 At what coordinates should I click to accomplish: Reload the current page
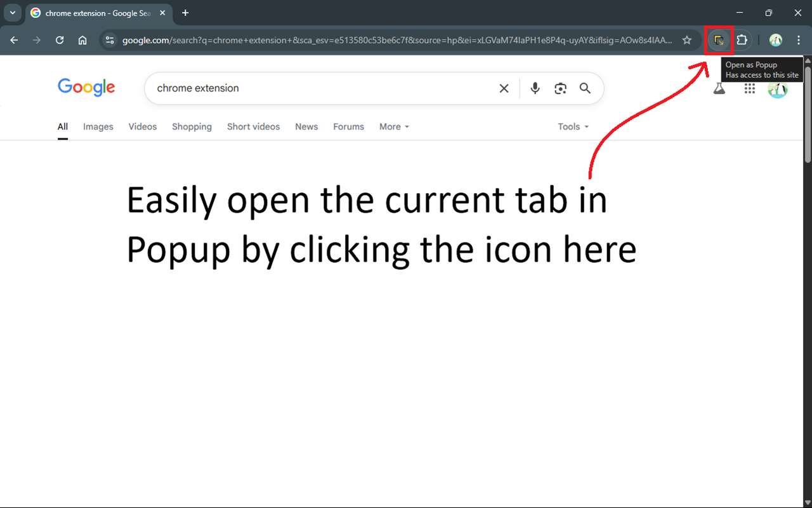point(60,39)
